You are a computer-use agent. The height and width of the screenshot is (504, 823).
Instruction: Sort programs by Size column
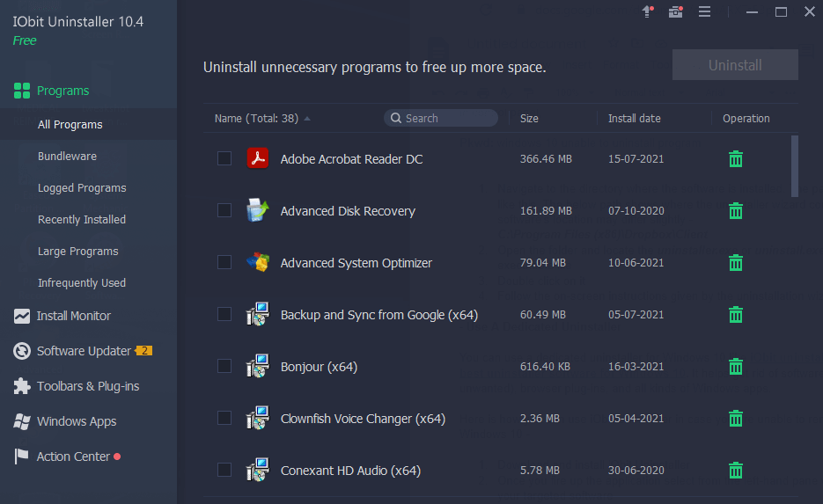pos(529,119)
